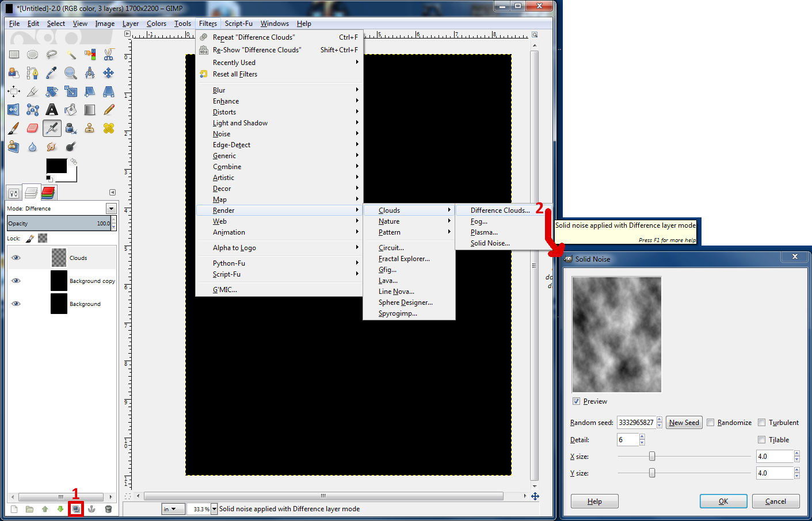This screenshot has height=521, width=812.
Task: Select the Rotate tool
Action: point(52,91)
